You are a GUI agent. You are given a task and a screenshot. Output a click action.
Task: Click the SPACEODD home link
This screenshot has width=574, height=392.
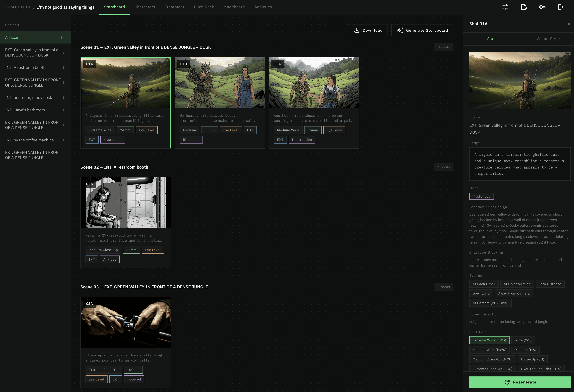coord(18,7)
